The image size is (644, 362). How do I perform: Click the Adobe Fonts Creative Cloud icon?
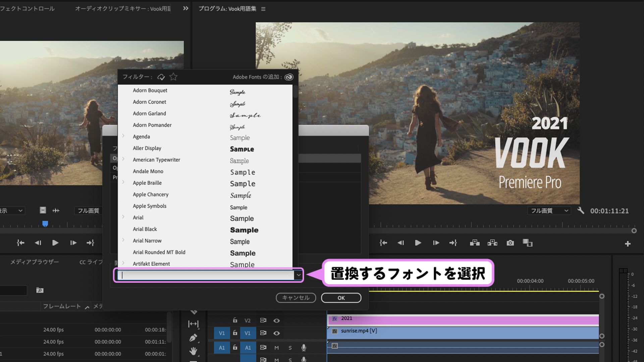[288, 77]
